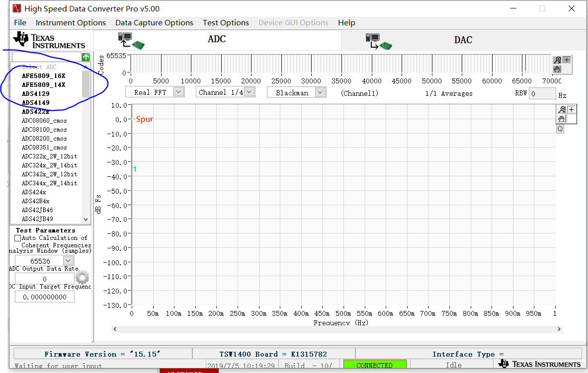Choose ADC08060_cmos from the ADC list
The image size is (588, 373).
[44, 121]
